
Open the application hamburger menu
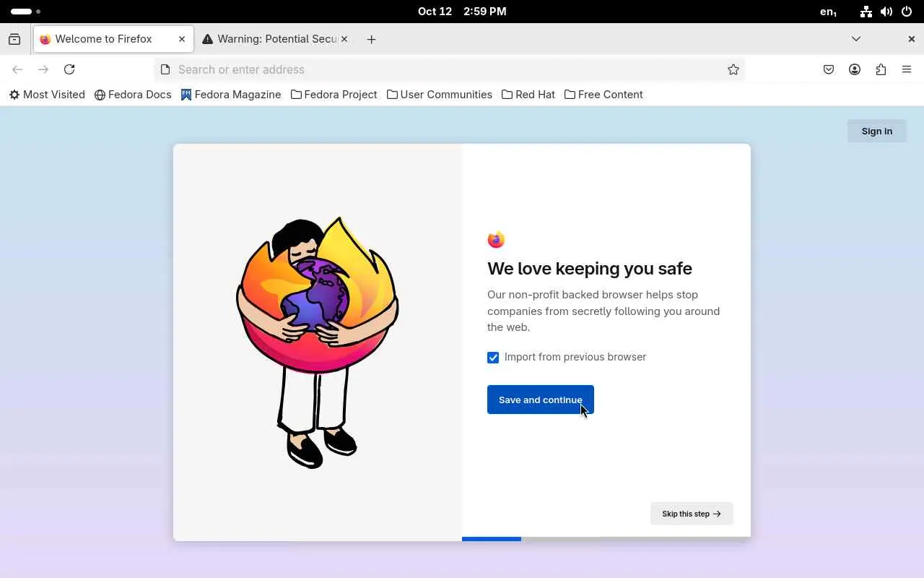[x=907, y=69]
